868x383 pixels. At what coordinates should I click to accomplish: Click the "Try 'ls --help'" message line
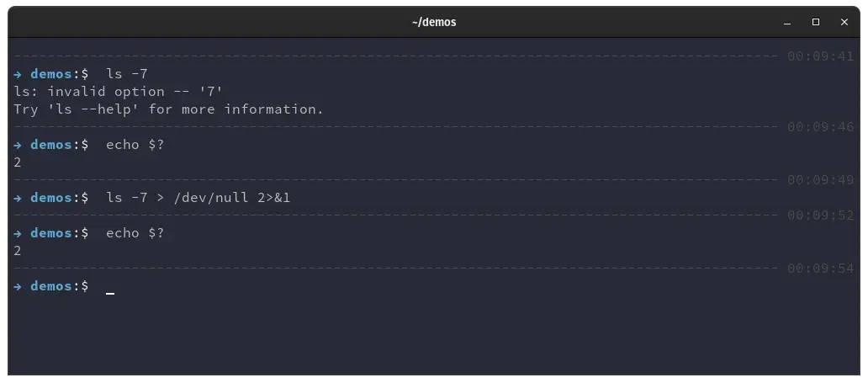168,109
